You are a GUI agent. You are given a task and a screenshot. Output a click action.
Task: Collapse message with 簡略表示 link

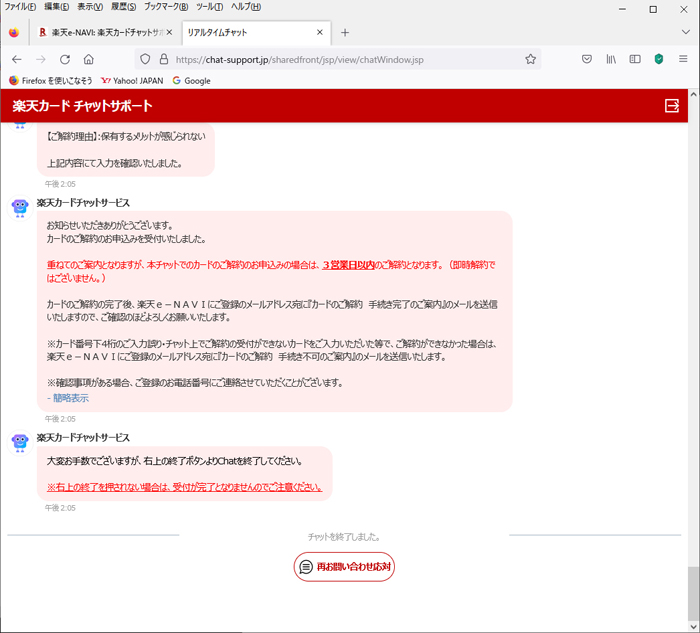point(68,398)
